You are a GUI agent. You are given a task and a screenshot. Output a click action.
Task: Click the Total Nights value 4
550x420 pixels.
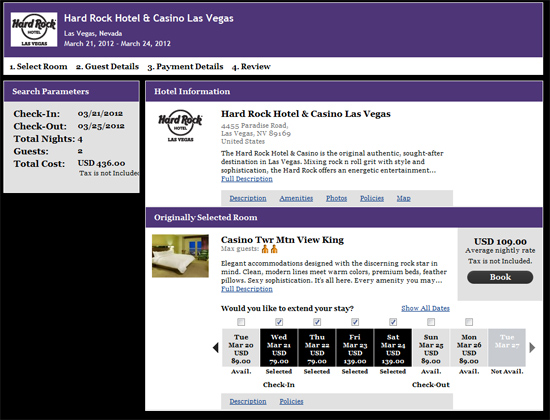tap(80, 139)
